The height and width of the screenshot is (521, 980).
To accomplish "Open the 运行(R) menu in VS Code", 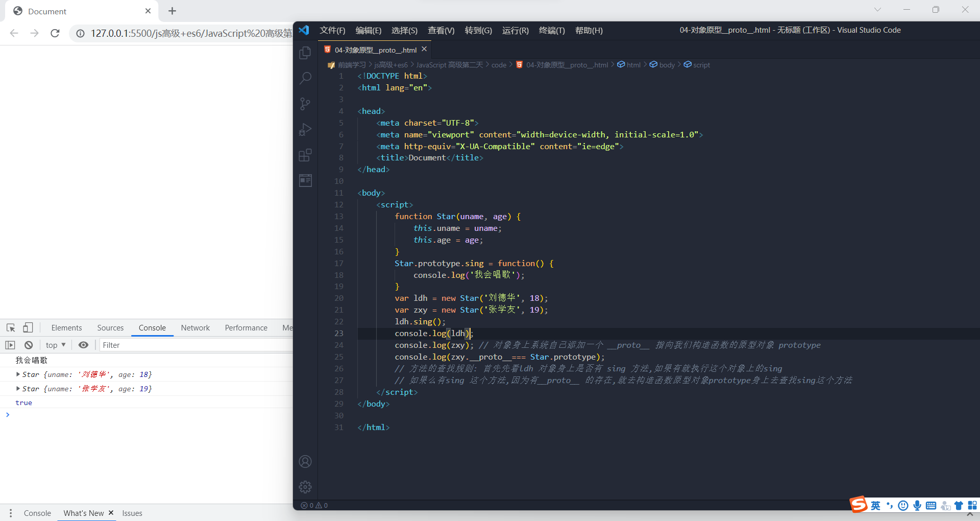I will (x=515, y=30).
